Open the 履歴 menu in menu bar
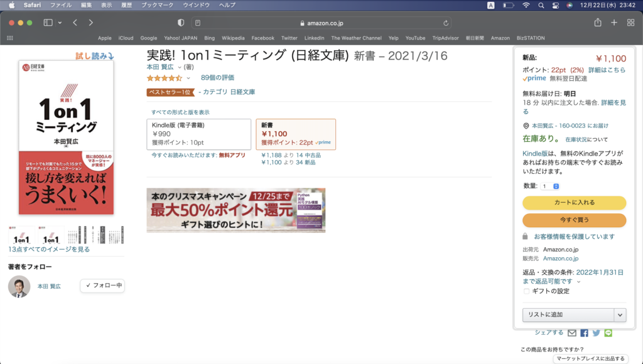643x364 pixels. tap(126, 5)
